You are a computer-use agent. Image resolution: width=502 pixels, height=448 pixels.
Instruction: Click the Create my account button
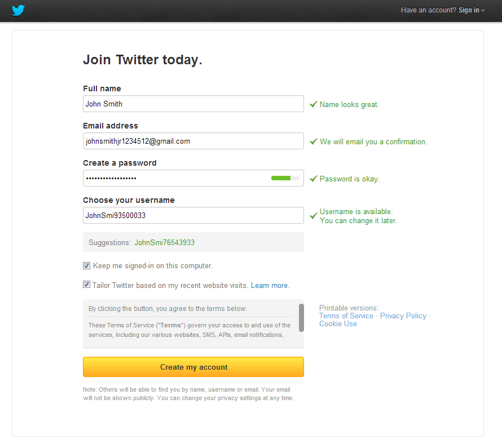tap(193, 367)
